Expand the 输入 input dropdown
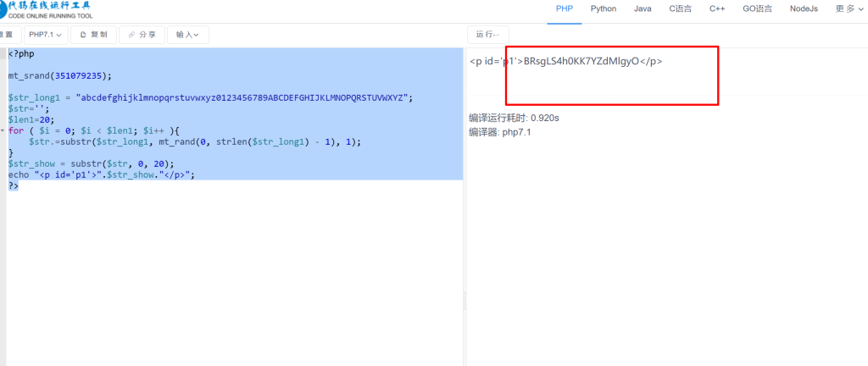 [x=188, y=35]
